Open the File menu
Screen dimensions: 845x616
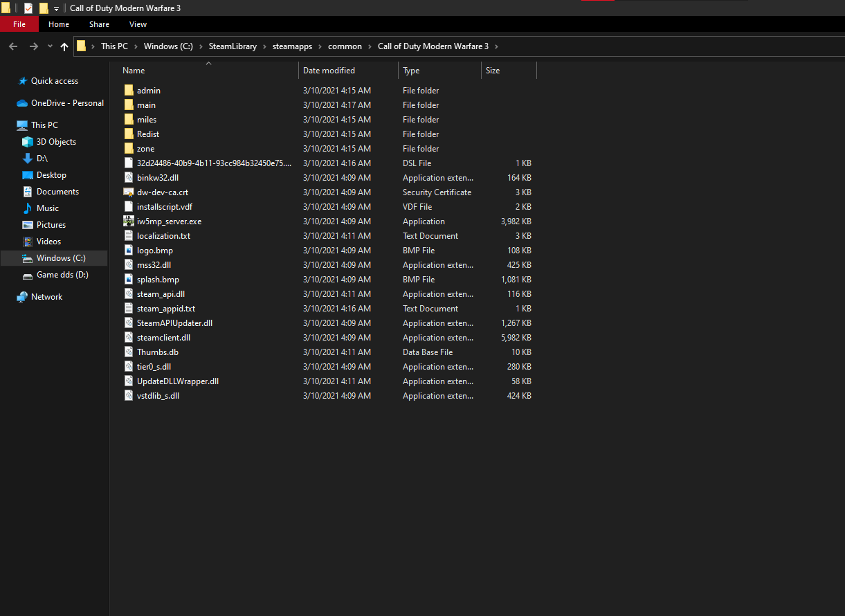[x=19, y=24]
